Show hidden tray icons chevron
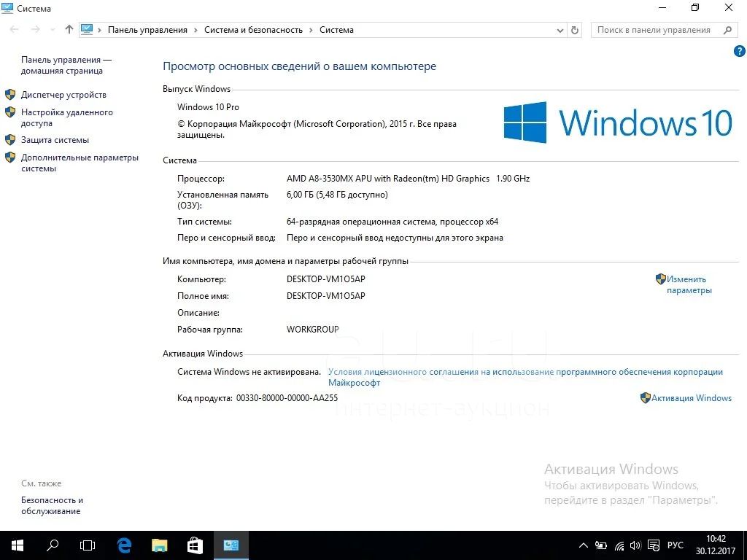 (583, 545)
